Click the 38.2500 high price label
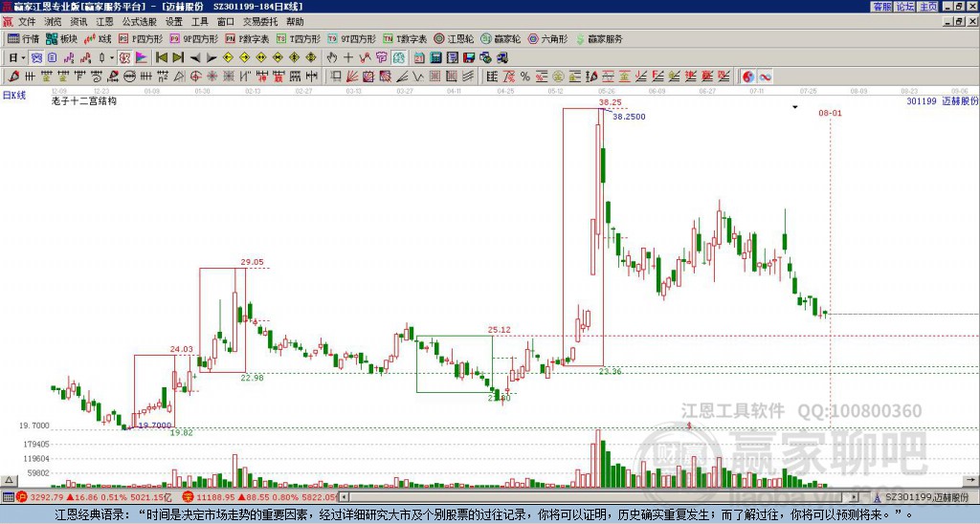 (630, 117)
